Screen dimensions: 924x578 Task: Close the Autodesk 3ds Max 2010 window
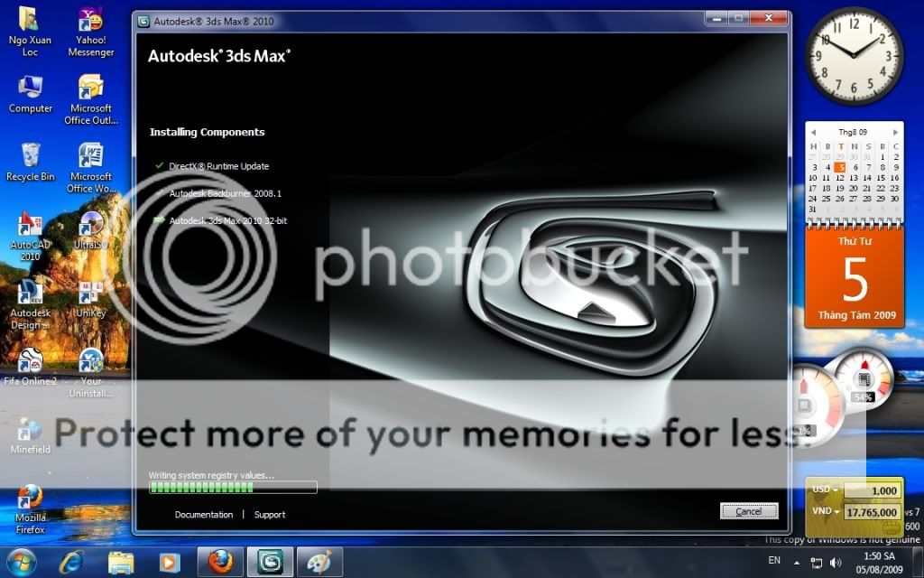pos(769,18)
